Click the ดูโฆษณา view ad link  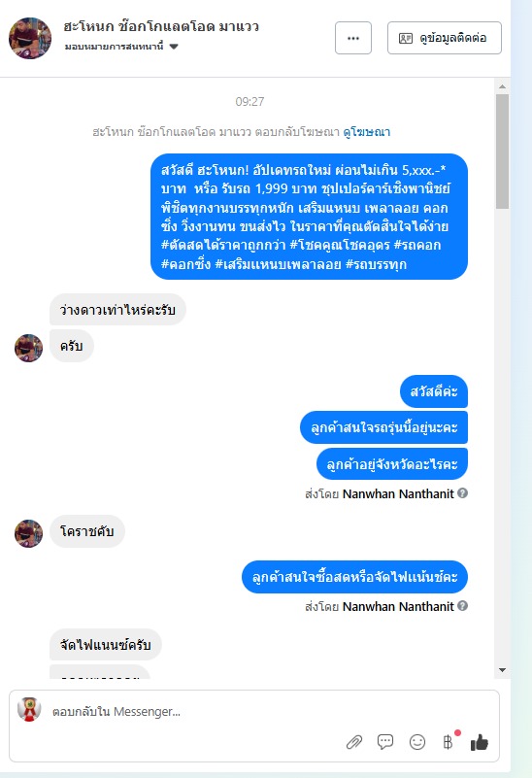(366, 132)
